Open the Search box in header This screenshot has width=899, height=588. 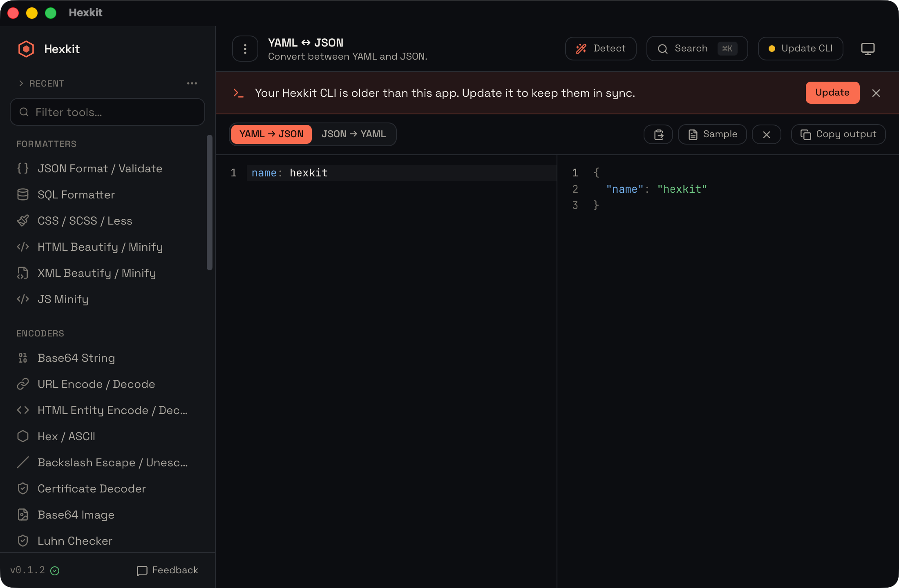point(697,49)
